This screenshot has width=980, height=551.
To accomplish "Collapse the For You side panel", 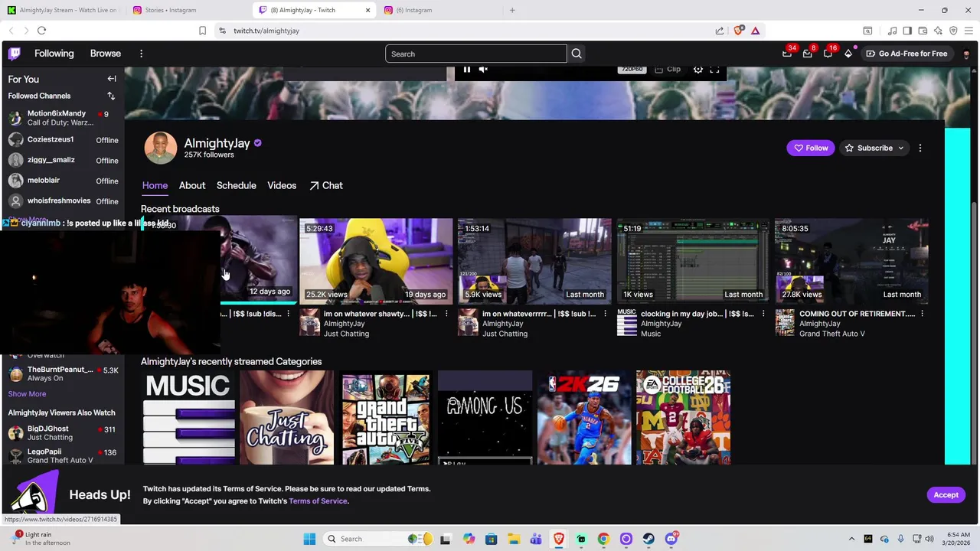I will (112, 79).
